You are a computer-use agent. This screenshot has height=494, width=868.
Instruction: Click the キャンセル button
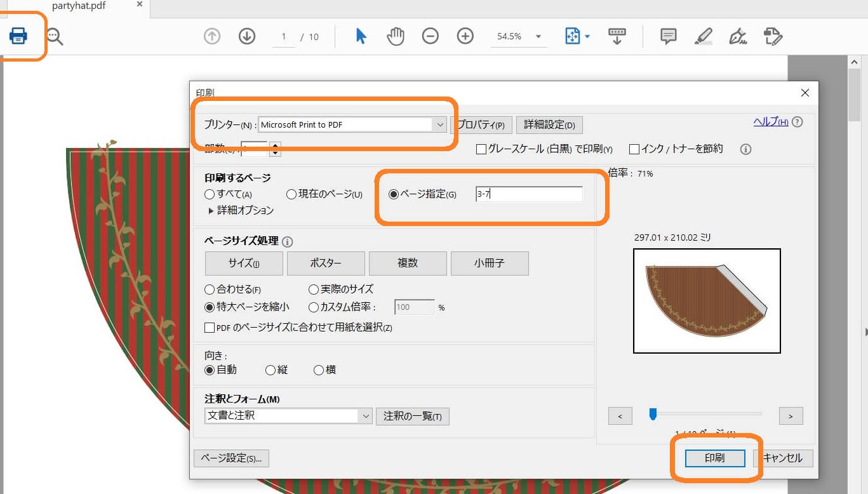click(x=783, y=458)
